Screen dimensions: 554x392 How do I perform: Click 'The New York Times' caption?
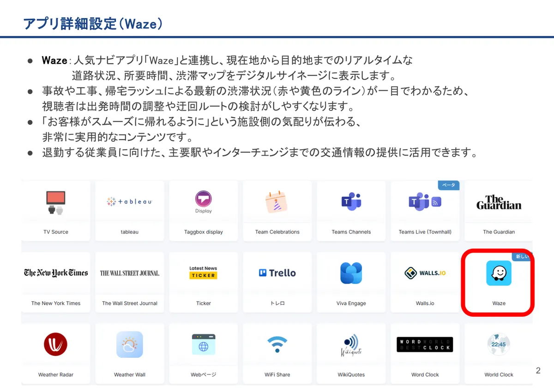[56, 303]
